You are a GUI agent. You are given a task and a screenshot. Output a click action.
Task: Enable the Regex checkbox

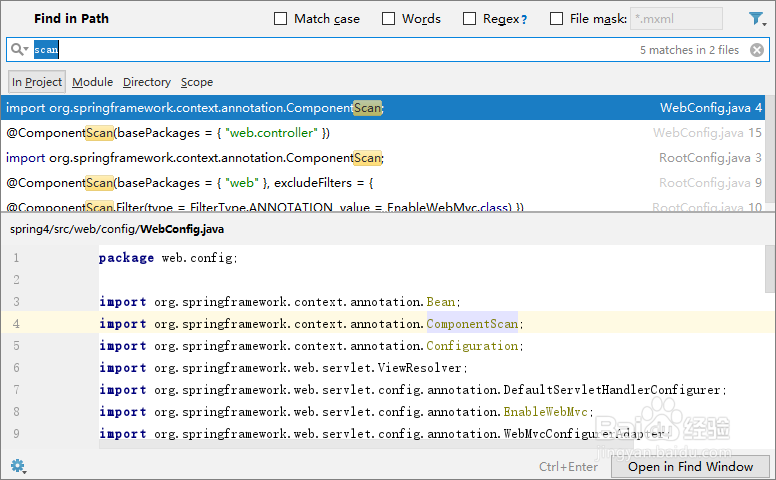tap(469, 19)
